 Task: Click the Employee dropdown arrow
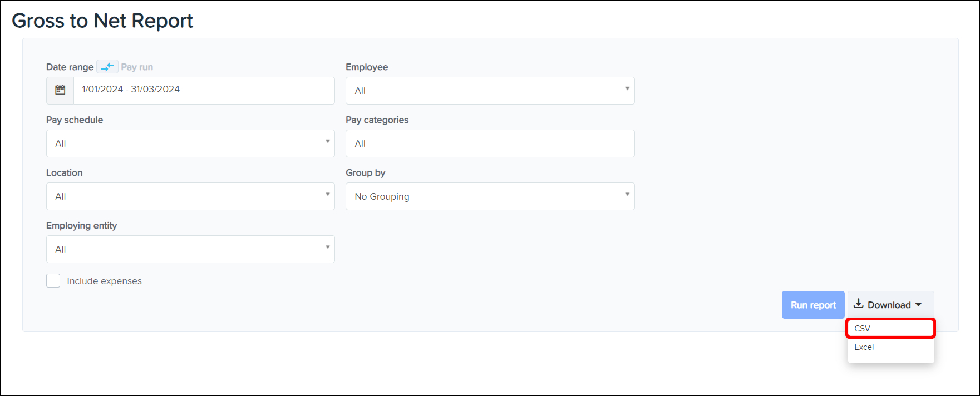pos(627,89)
